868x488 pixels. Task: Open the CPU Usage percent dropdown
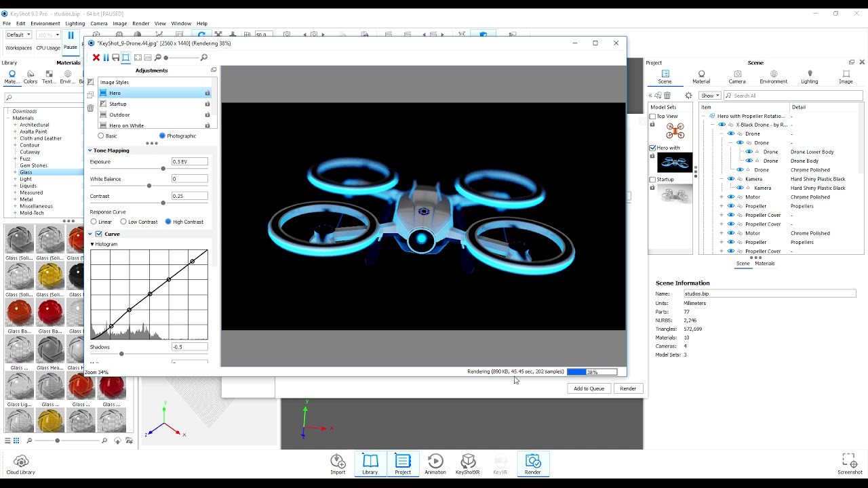pos(48,35)
